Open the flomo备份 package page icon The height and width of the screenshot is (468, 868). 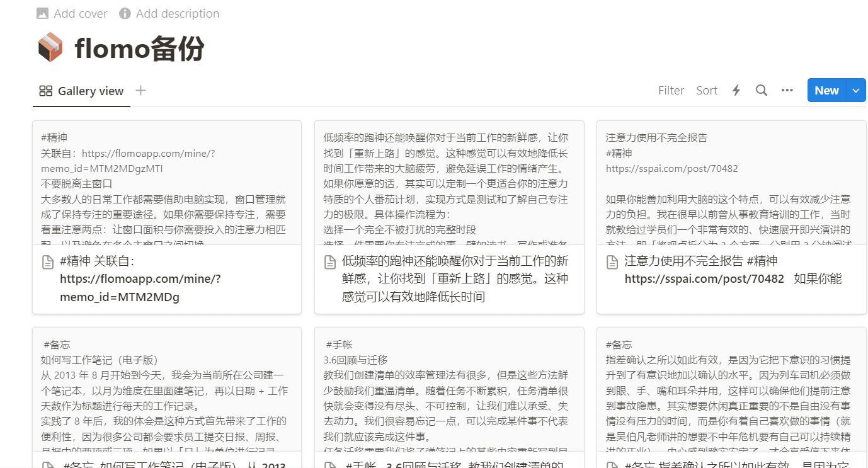point(50,48)
